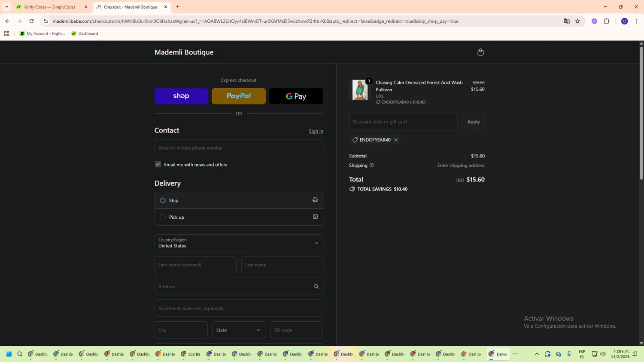Viewport: 644px width, 362px height.
Task: Open the taskbar overflow three dots
Action: pos(515,354)
